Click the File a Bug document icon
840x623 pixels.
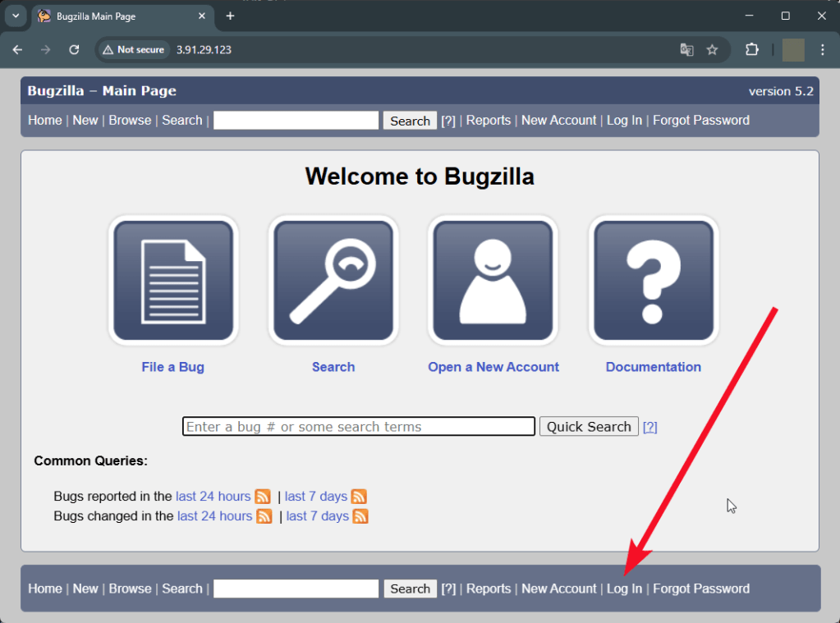point(173,280)
